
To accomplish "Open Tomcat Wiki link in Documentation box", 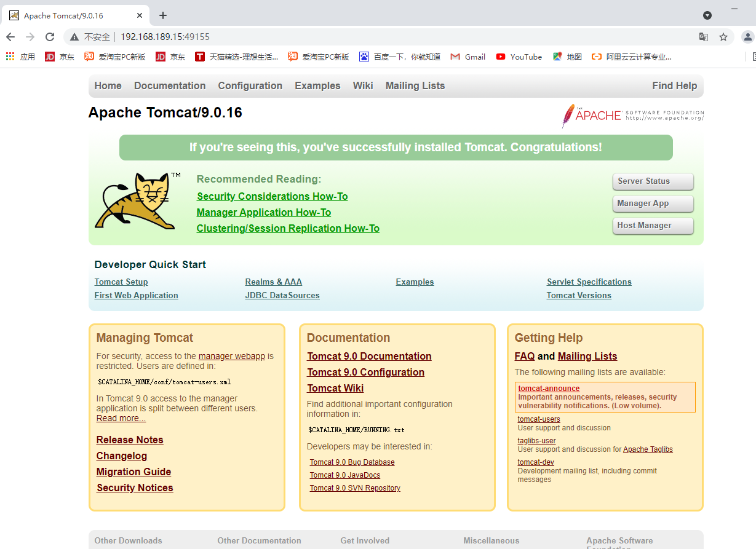I will coord(336,389).
